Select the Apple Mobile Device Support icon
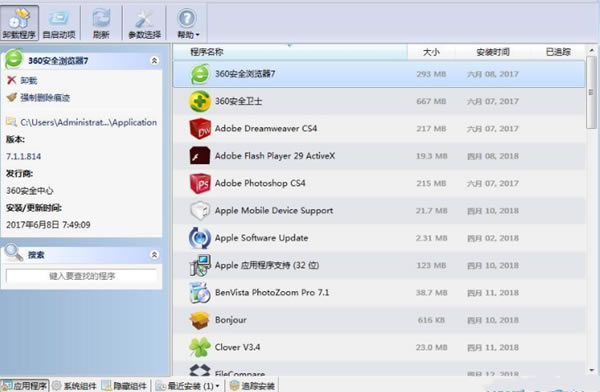Image resolution: width=600 pixels, height=392 pixels. (200, 211)
